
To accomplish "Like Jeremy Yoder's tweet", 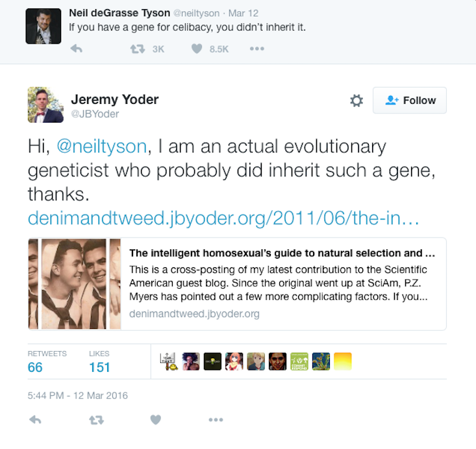I will pos(155,420).
